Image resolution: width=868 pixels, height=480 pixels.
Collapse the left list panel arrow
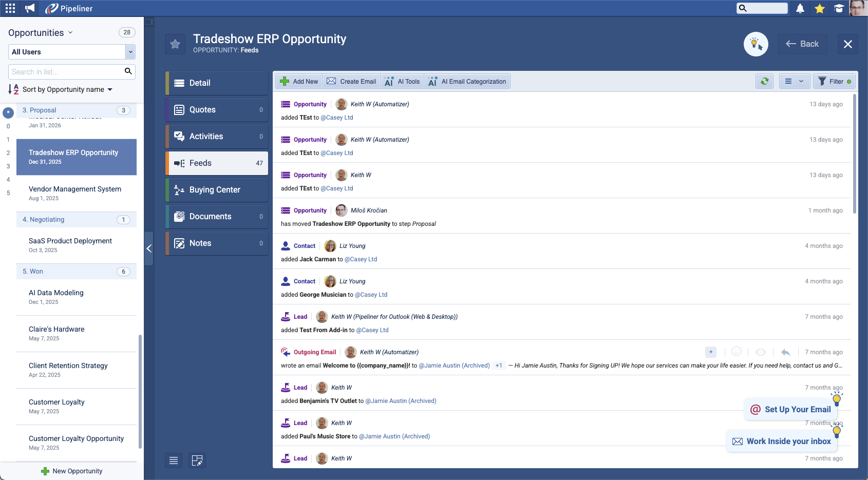(x=149, y=248)
